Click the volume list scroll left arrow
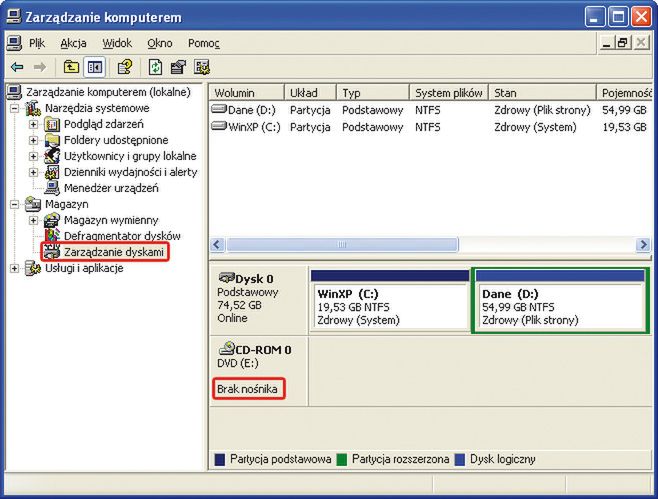The image size is (658, 499). tap(217, 244)
